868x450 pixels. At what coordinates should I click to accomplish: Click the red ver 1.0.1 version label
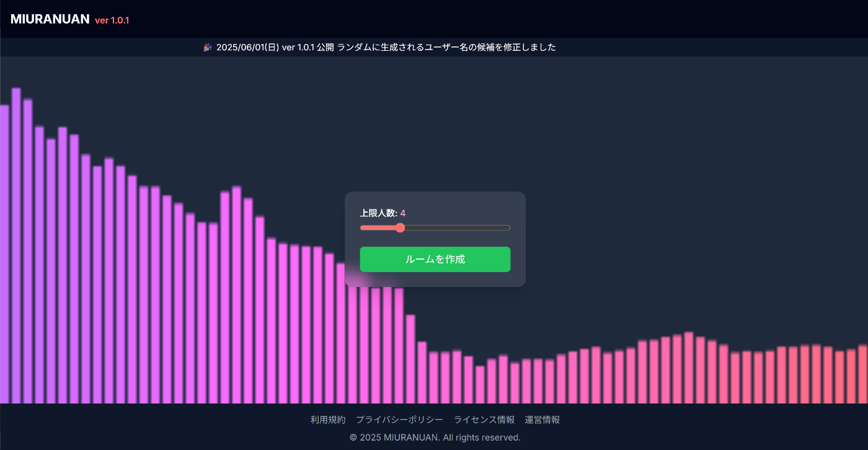(112, 20)
